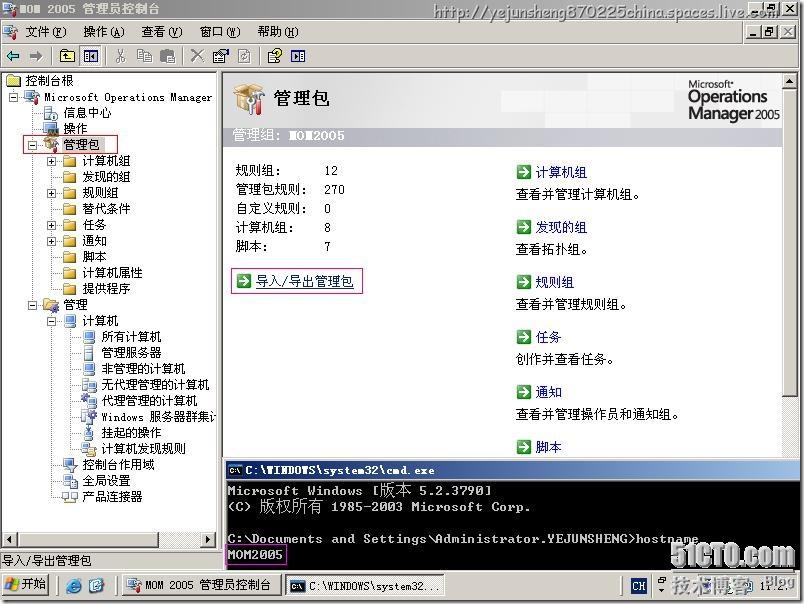Viewport: 804px width, 604px height.
Task: Click the Copy toolbar icon
Action: coord(144,56)
